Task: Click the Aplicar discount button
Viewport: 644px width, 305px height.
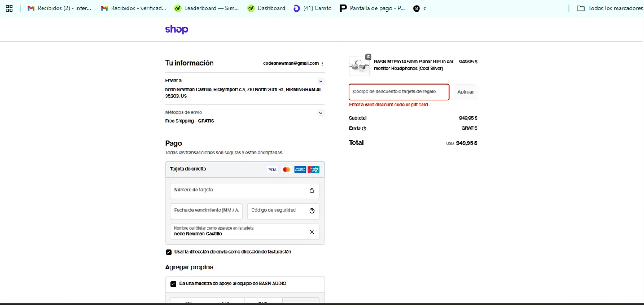Action: [466, 92]
